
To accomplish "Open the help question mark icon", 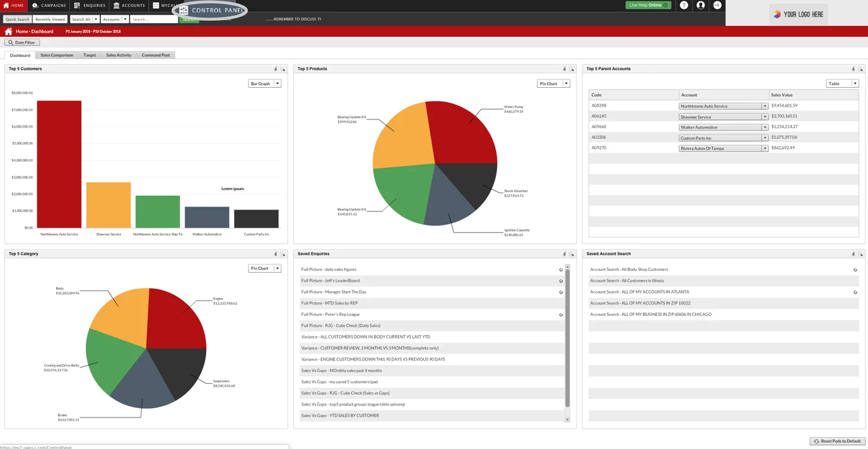I will click(684, 5).
